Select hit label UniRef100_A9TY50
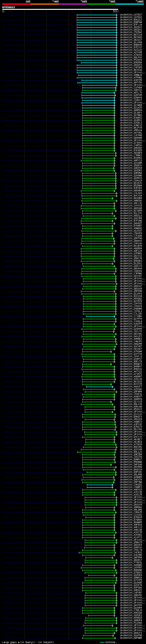This screenshot has height=644, width=146. tap(131, 82)
